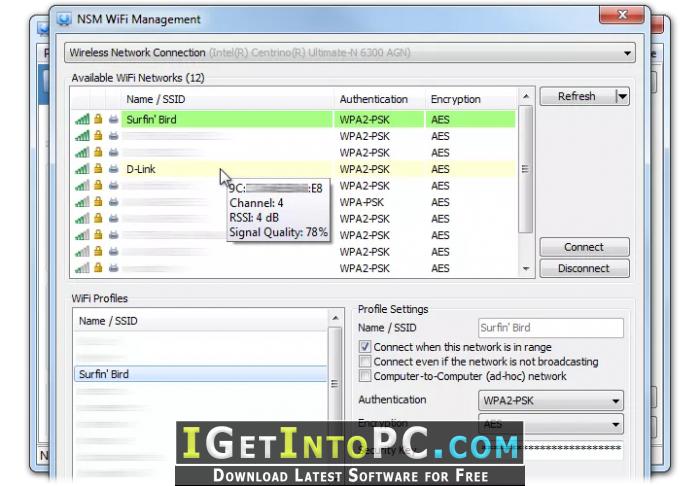Click the network adapter icon beside D-Link
This screenshot has width=700, height=486.
113,169
